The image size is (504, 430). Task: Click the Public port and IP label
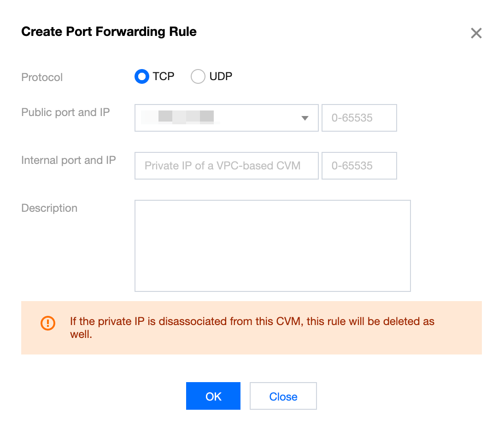point(65,112)
